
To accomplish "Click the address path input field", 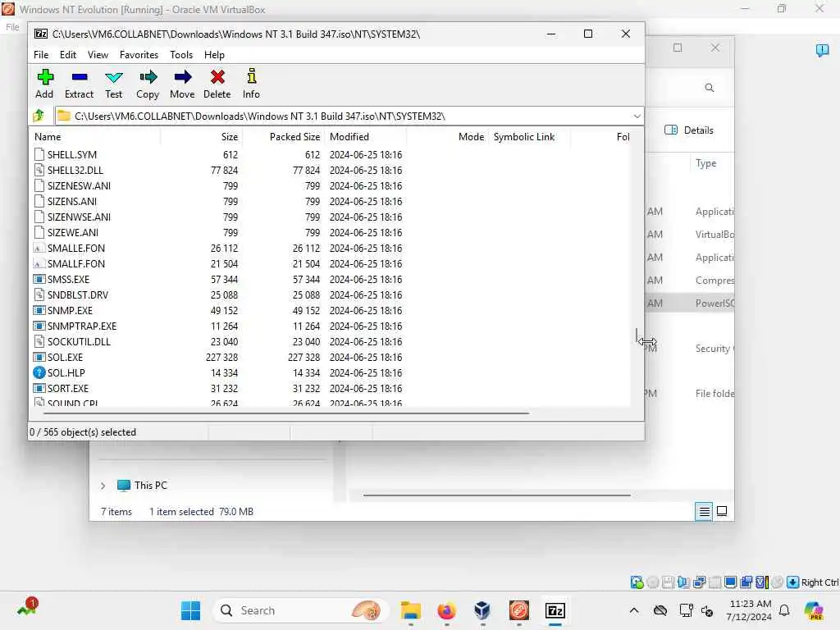I will [x=343, y=116].
